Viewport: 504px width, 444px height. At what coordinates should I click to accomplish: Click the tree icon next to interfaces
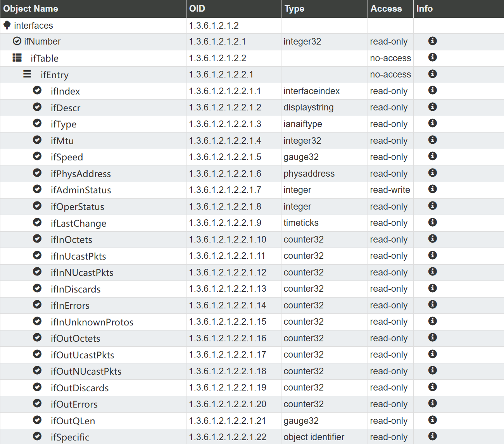[x=7, y=25]
